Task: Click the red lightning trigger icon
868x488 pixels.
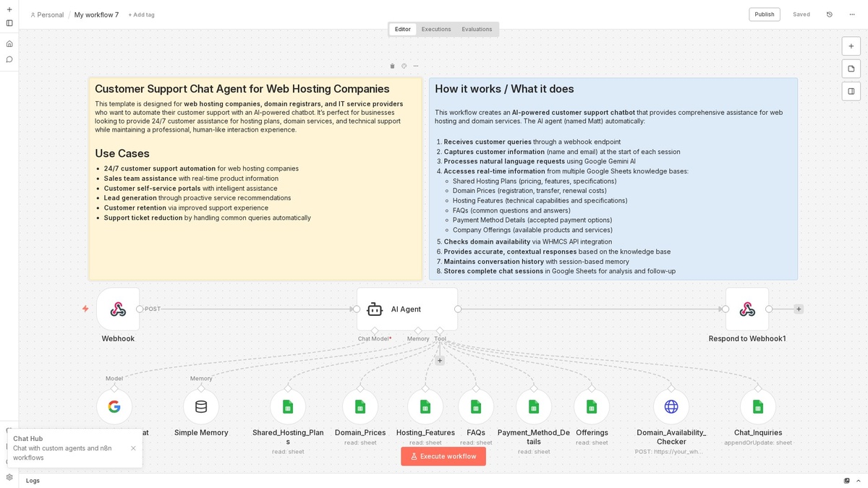Action: coord(85,309)
